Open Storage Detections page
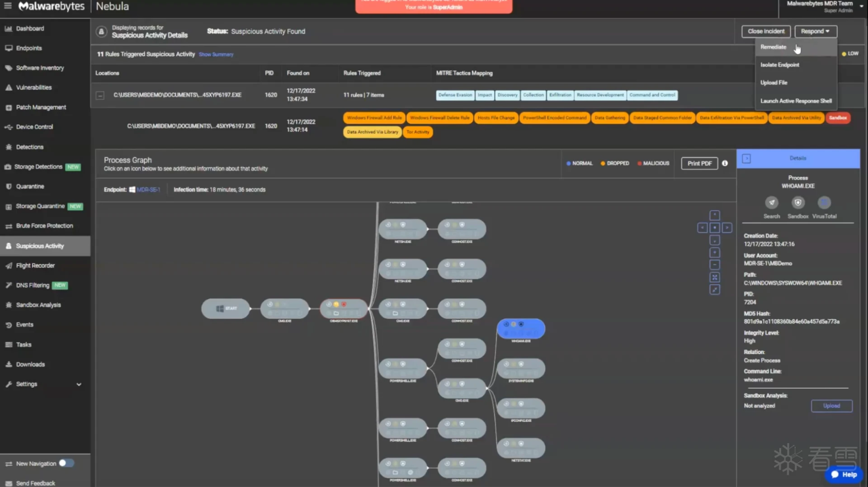This screenshot has width=868, height=487. pos(38,167)
